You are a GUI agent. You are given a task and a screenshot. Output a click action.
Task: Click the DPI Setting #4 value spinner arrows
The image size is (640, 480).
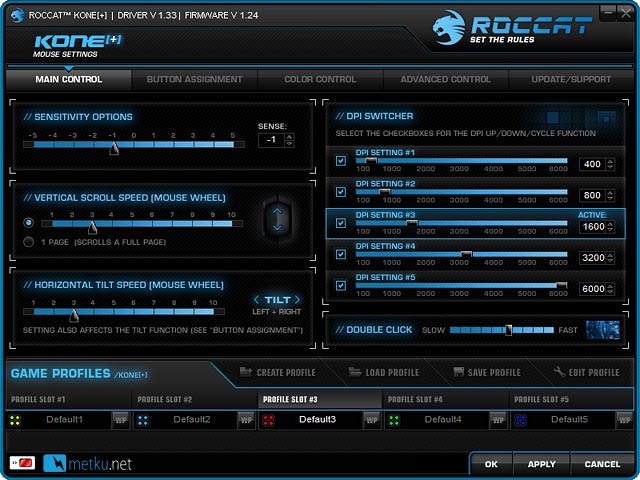610,258
